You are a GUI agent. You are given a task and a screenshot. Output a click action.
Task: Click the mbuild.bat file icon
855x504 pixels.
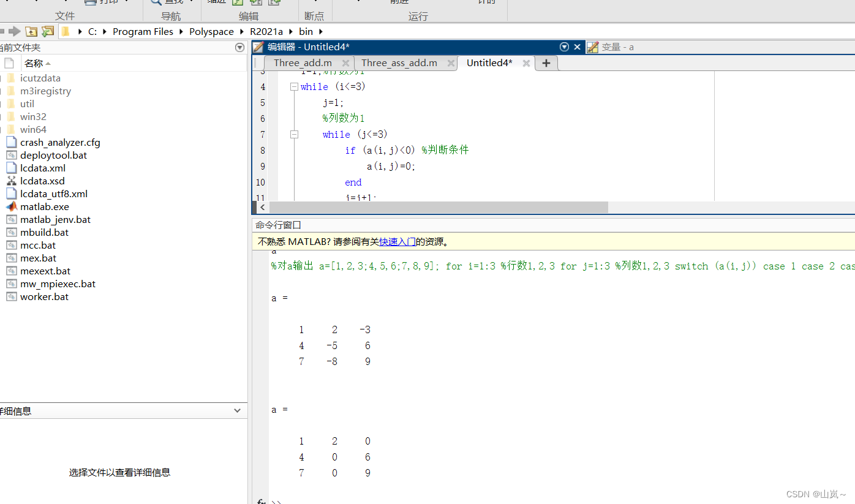(10, 232)
